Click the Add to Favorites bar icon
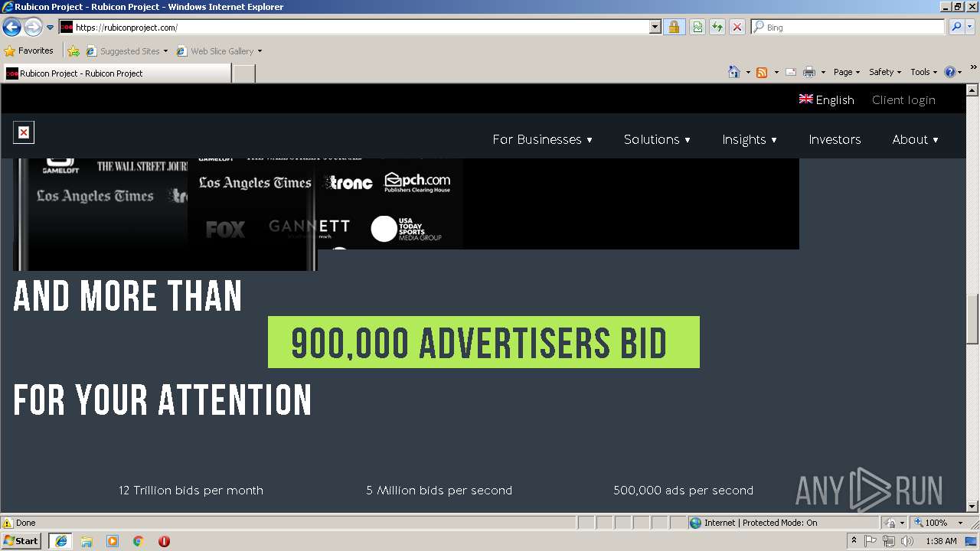The width and height of the screenshot is (980, 551). pyautogui.click(x=73, y=51)
